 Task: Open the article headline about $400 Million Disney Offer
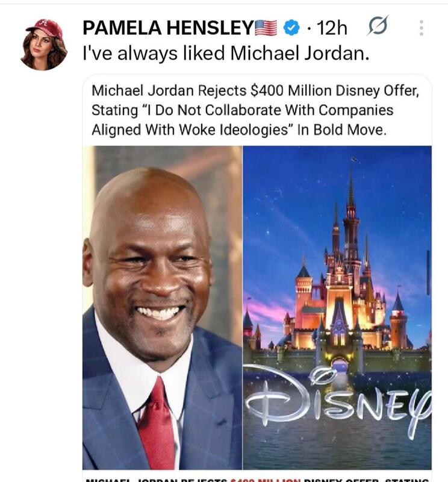click(x=255, y=110)
